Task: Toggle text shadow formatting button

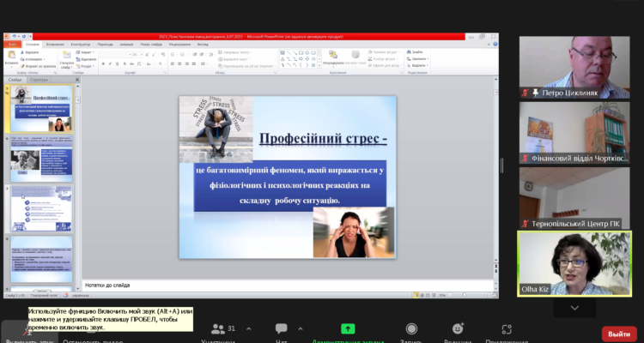Action: (x=125, y=63)
